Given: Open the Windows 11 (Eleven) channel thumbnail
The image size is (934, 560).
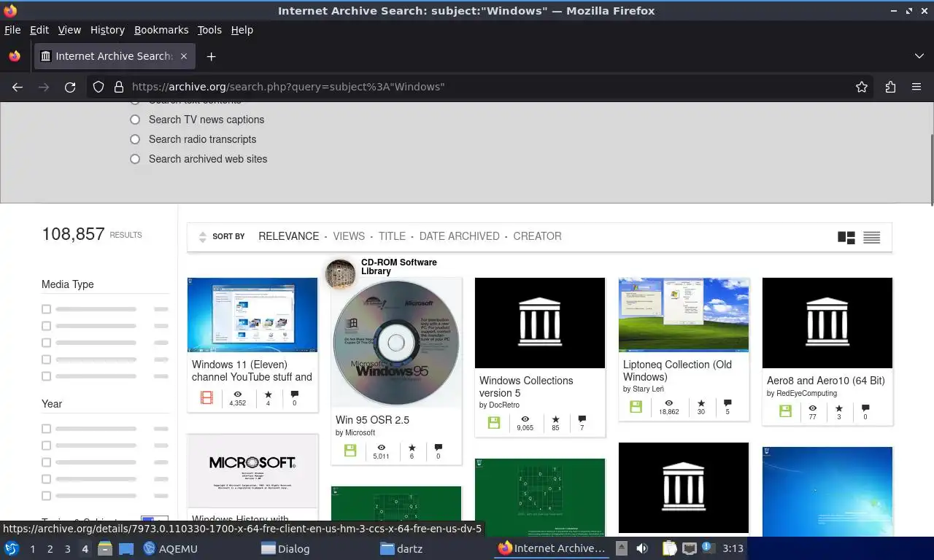Looking at the screenshot, I should [x=252, y=315].
